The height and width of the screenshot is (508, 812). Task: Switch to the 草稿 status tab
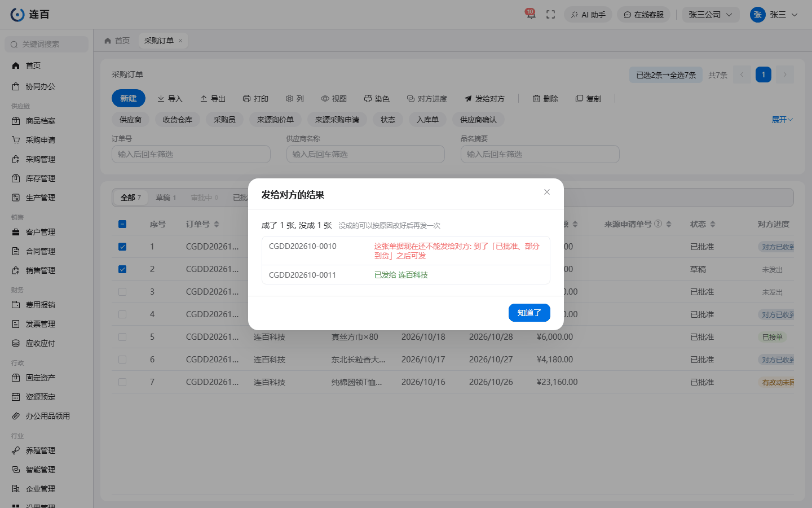tap(166, 198)
